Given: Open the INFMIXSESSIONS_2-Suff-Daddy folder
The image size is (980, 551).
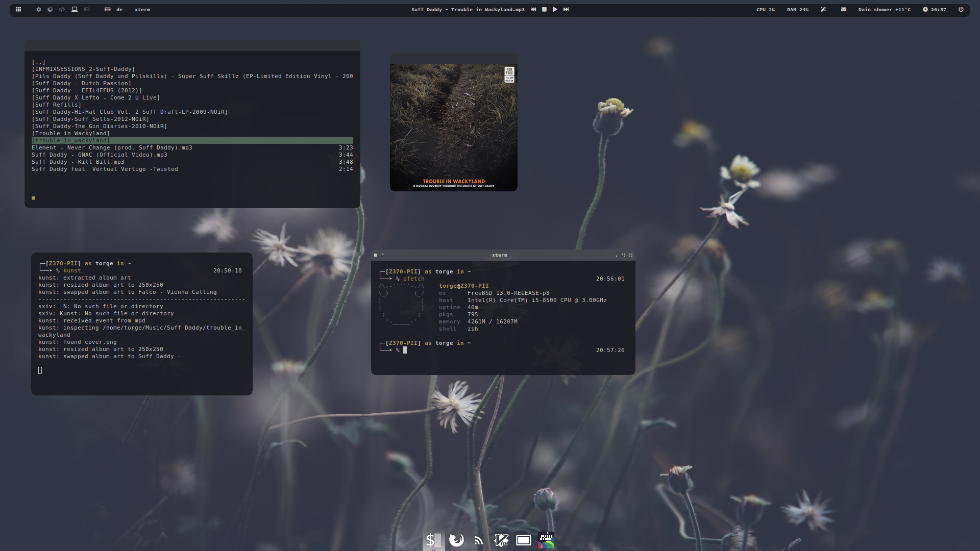Looking at the screenshot, I should click(83, 69).
